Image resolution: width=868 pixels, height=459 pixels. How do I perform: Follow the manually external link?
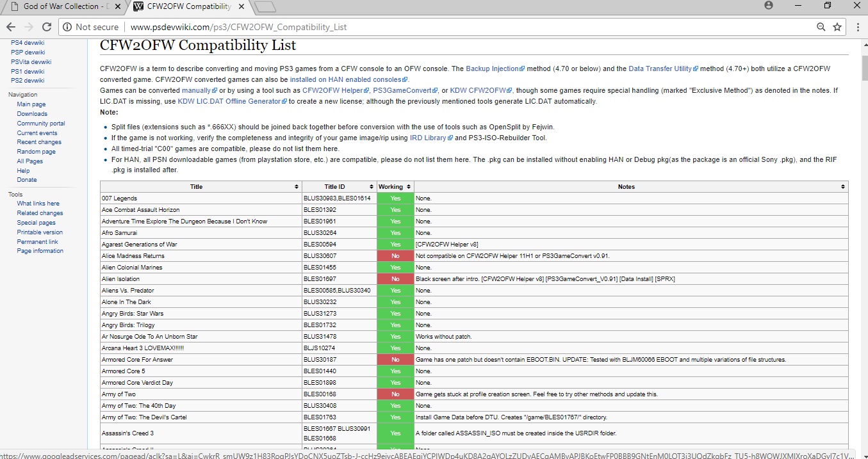point(199,90)
